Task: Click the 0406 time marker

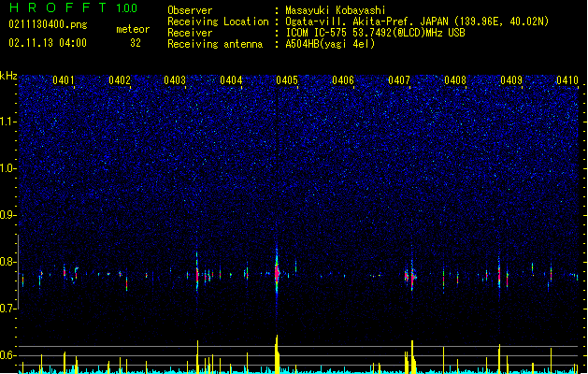Action: coord(343,80)
